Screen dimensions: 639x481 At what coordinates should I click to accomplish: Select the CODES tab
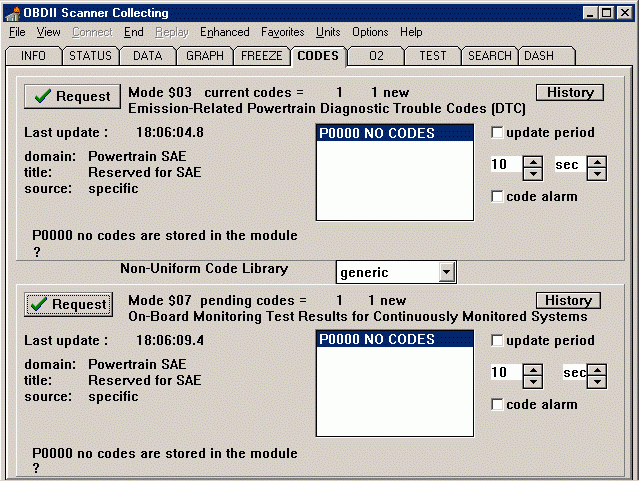pos(318,55)
